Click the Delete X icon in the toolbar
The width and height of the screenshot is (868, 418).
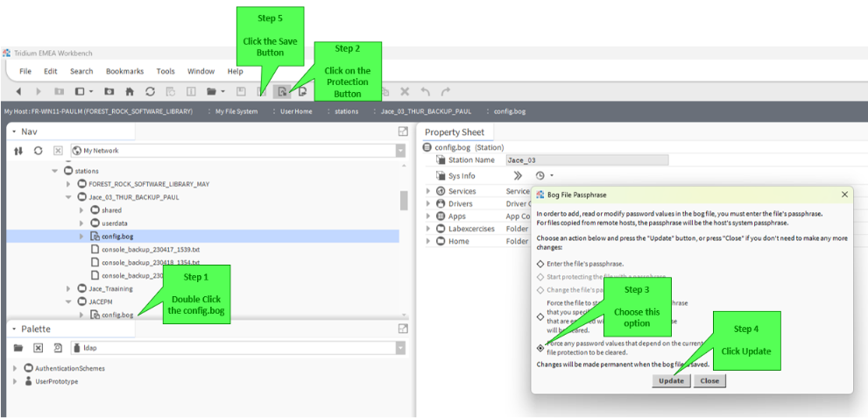[x=405, y=91]
